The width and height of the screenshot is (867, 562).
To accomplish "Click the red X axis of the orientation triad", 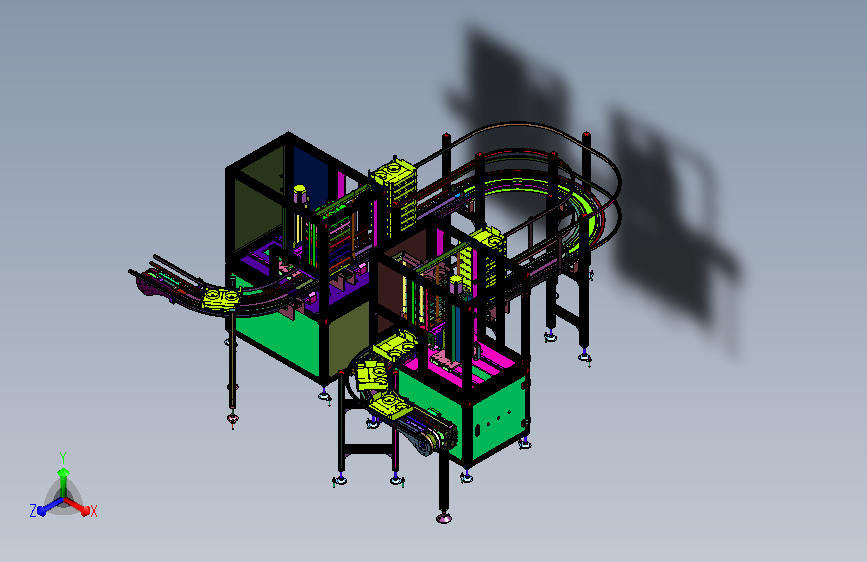I will (77, 506).
